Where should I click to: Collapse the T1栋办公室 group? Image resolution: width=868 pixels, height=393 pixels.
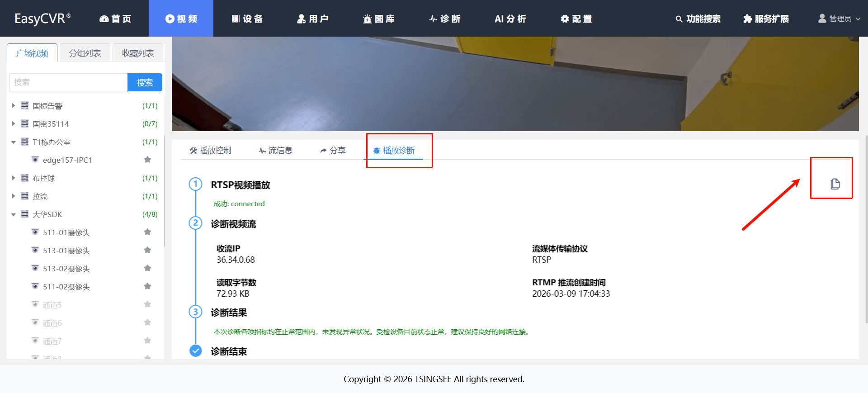[x=14, y=142]
